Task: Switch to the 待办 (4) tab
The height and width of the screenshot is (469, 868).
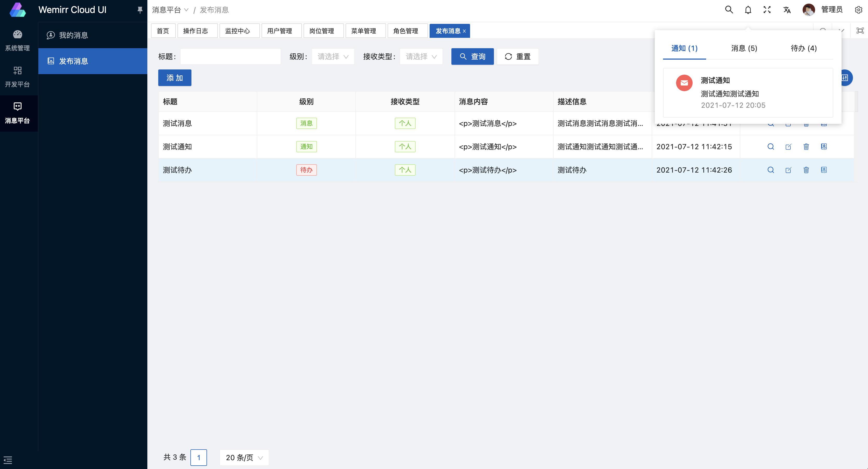Action: pos(804,48)
